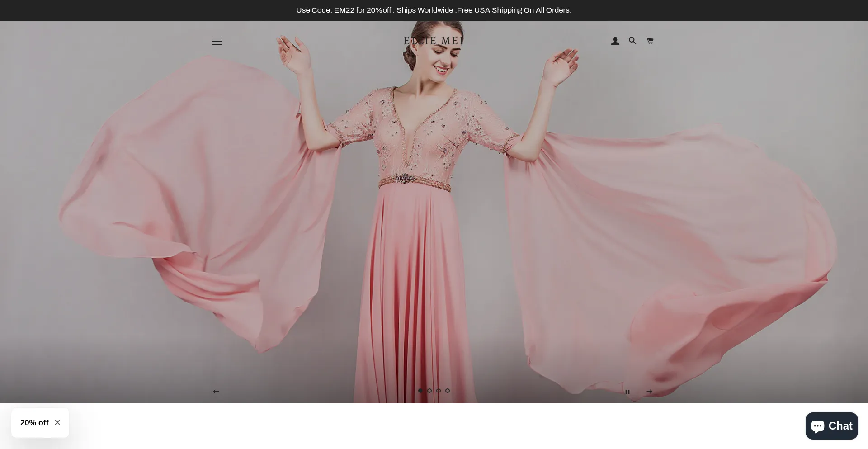Open the hamburger site navigation menu

[217, 41]
